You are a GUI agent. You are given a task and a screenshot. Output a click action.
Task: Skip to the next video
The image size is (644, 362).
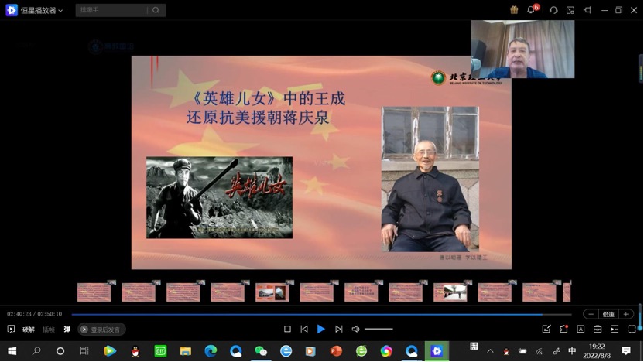click(338, 329)
